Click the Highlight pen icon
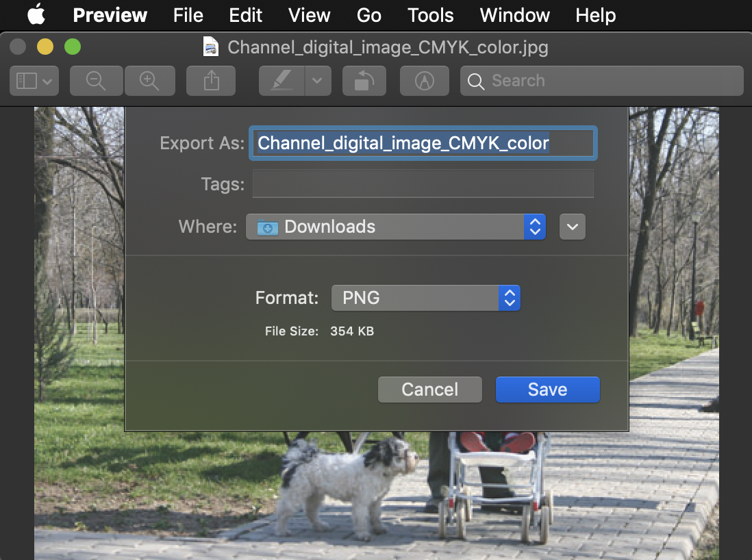 (x=281, y=81)
